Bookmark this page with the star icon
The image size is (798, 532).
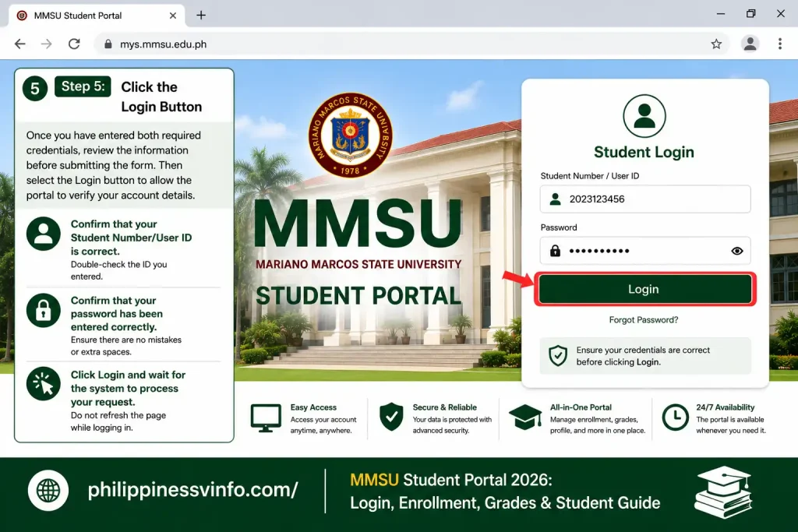pos(716,44)
